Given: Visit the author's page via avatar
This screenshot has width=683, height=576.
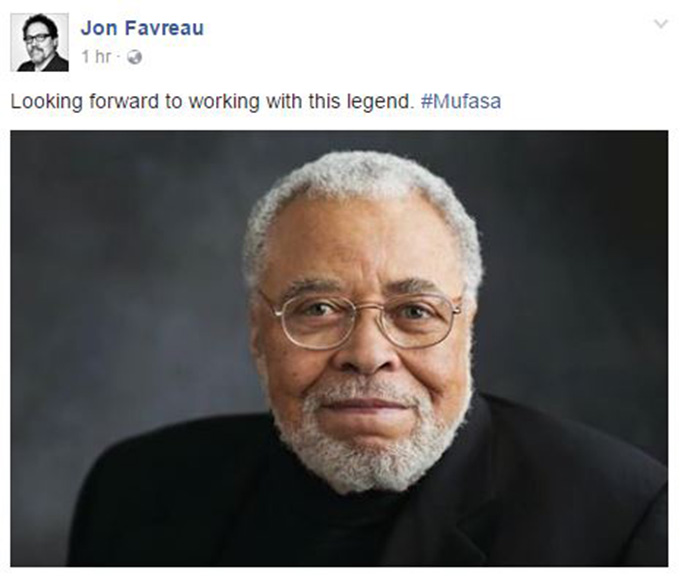Looking at the screenshot, I should (x=40, y=42).
